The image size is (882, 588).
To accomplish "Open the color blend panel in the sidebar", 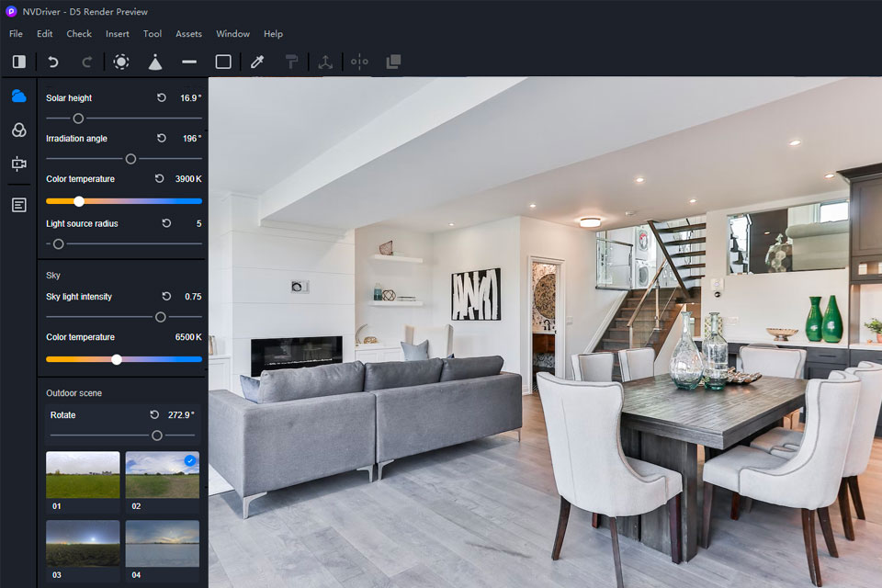I will 18,130.
